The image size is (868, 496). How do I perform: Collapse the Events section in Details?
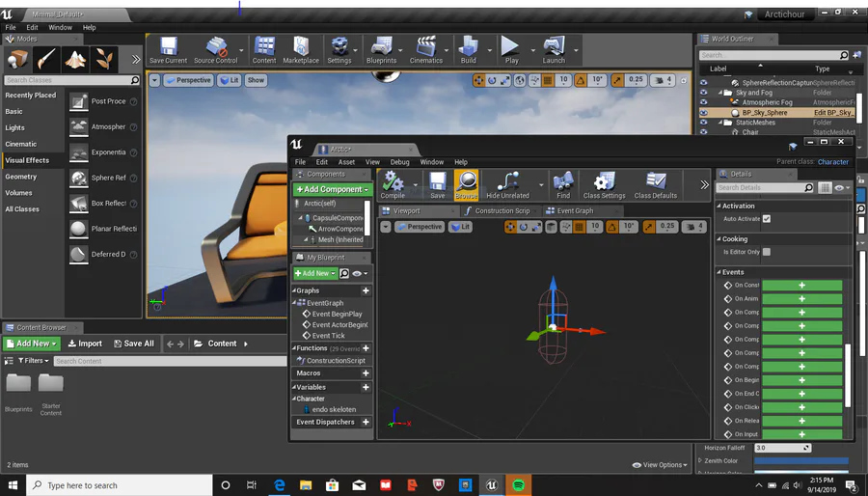click(x=719, y=272)
